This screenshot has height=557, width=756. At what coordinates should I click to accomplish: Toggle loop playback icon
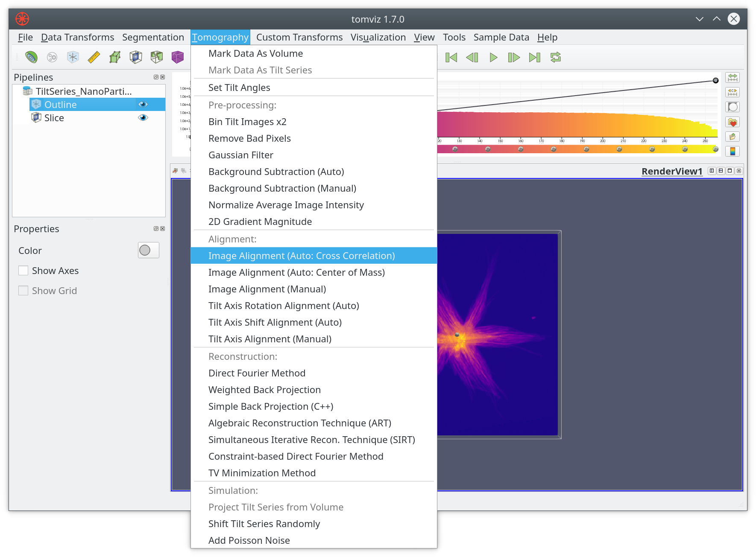tap(556, 57)
